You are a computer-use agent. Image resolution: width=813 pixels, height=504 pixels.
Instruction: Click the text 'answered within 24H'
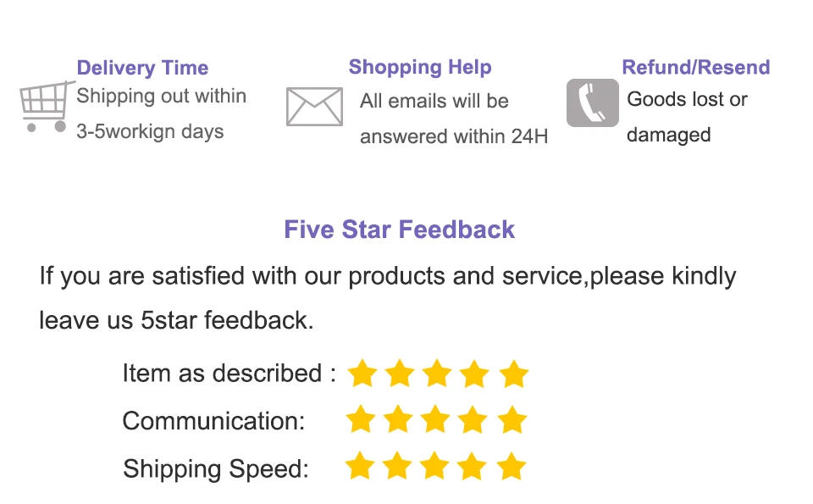[x=454, y=136]
